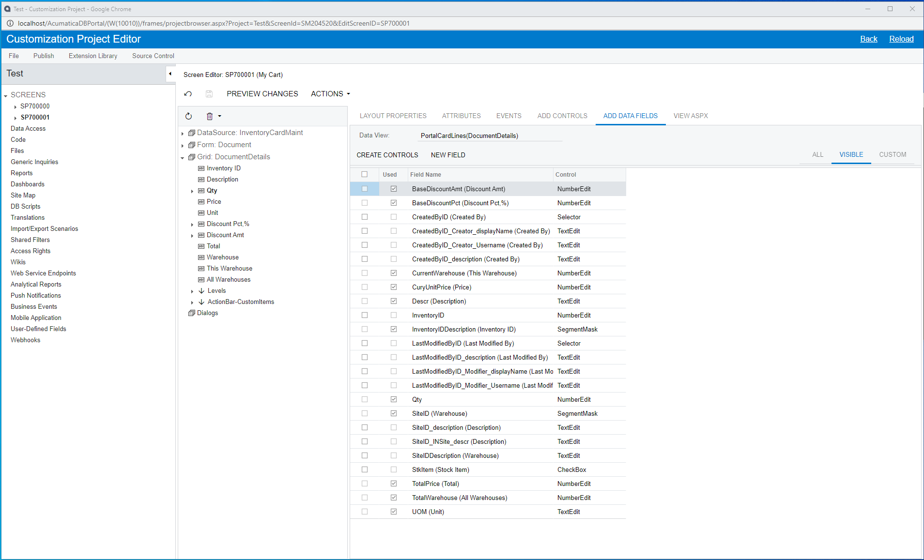
Task: Open the Source Control menu
Action: point(153,56)
